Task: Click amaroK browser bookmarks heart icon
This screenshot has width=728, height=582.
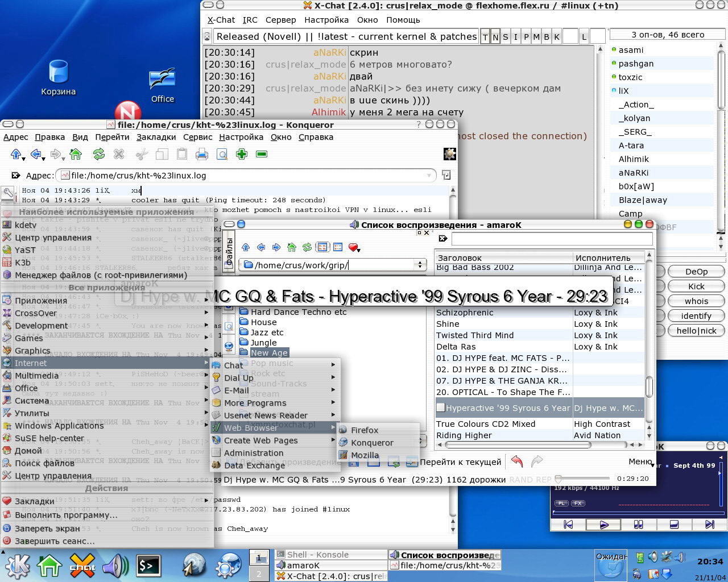Action: pos(354,247)
